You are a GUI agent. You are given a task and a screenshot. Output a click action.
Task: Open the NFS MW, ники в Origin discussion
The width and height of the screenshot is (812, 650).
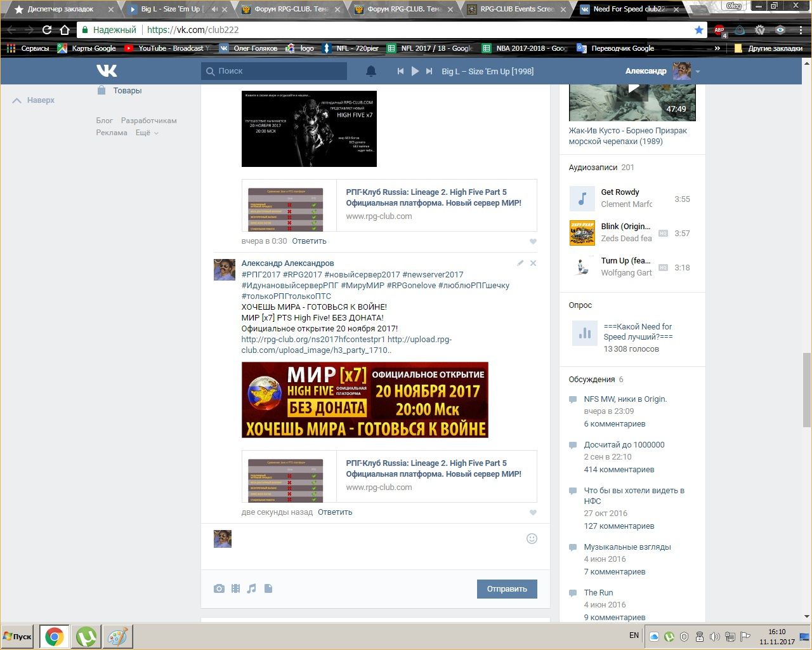(x=625, y=399)
